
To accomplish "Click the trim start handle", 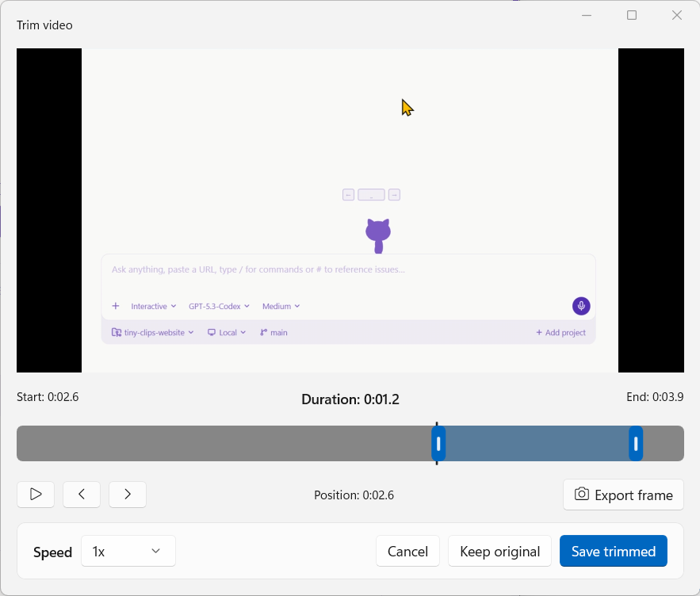I will point(438,444).
